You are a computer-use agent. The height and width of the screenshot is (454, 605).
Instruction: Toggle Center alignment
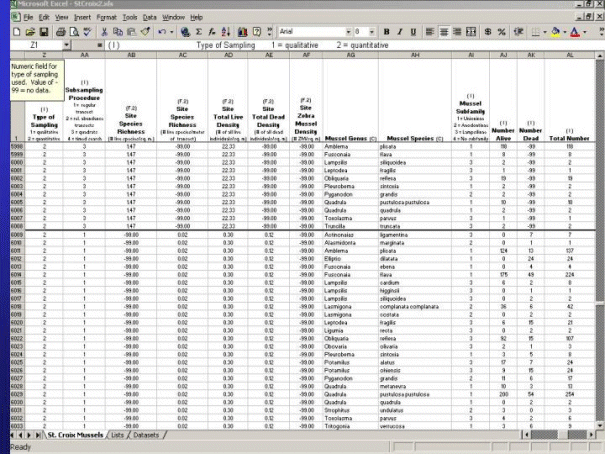[444, 32]
